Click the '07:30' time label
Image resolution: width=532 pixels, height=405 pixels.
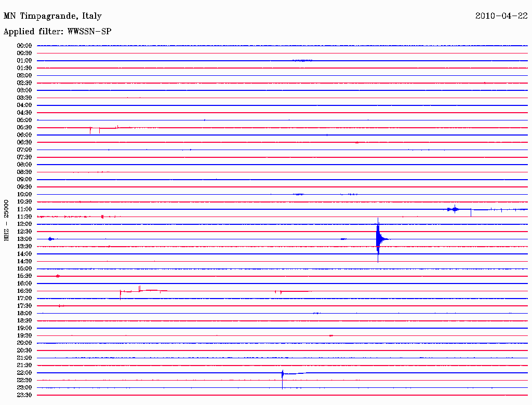[x=24, y=157]
